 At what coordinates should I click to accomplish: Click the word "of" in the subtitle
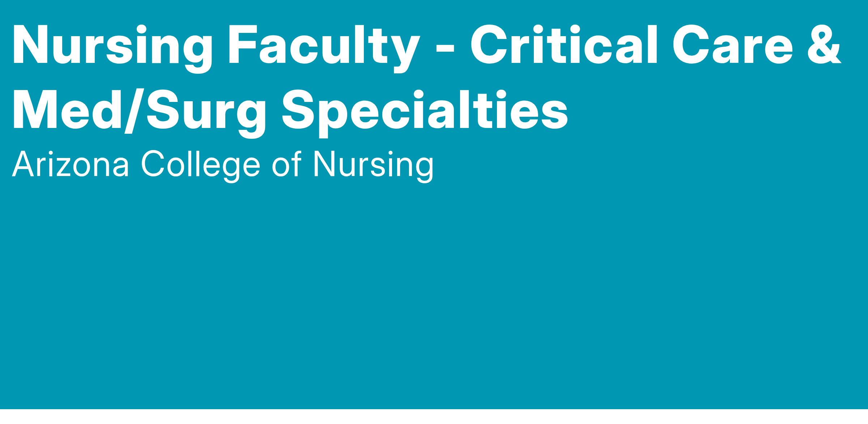pyautogui.click(x=286, y=165)
